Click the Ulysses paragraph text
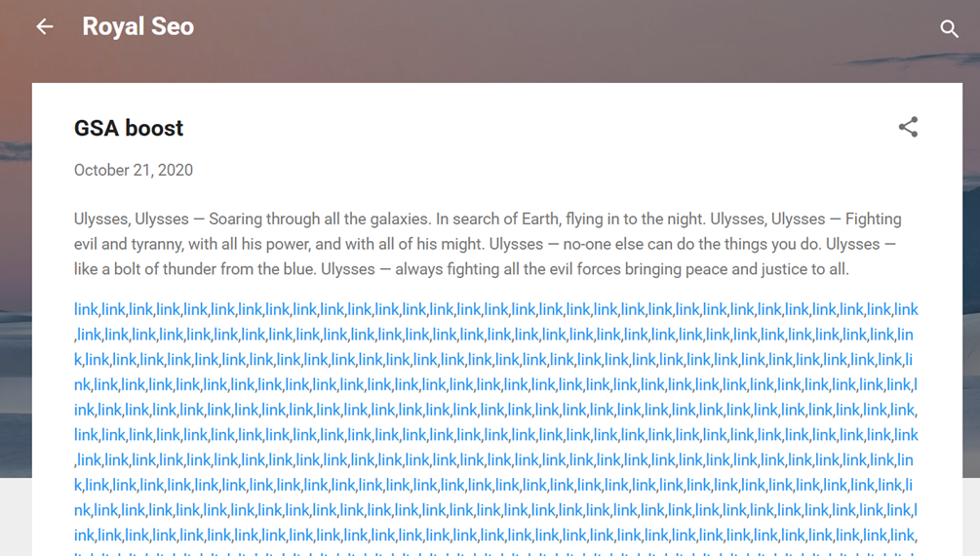Image resolution: width=980 pixels, height=556 pixels. 488,244
